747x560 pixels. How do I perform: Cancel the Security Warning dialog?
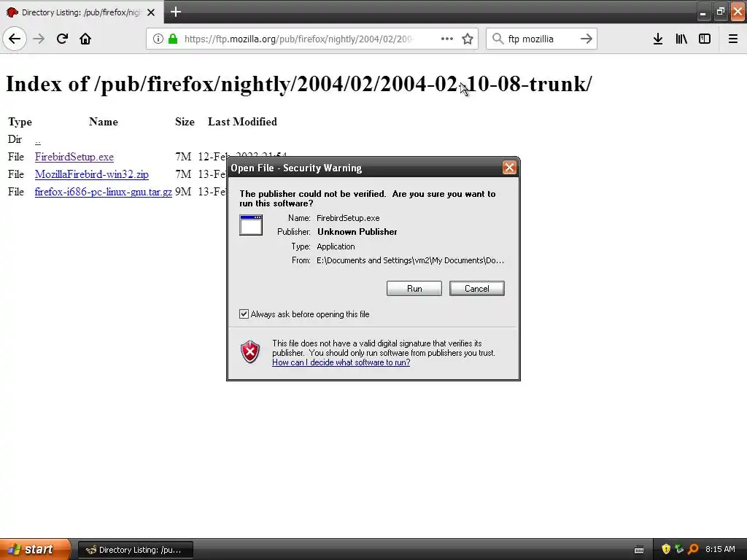(x=477, y=289)
